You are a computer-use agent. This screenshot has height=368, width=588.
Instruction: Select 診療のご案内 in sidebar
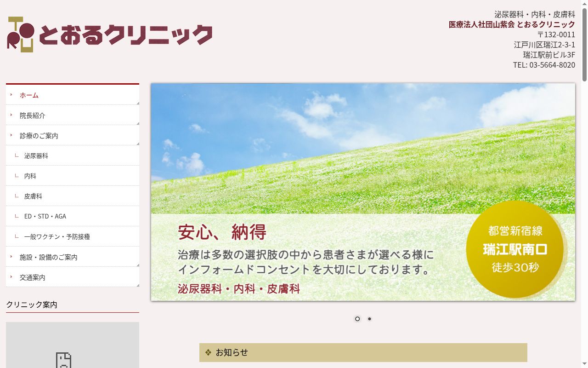pyautogui.click(x=73, y=136)
